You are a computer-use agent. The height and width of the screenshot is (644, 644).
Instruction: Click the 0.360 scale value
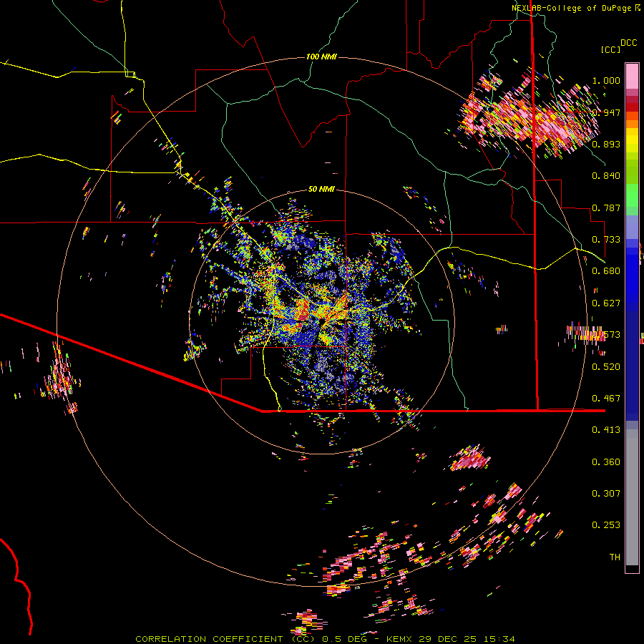pyautogui.click(x=606, y=462)
